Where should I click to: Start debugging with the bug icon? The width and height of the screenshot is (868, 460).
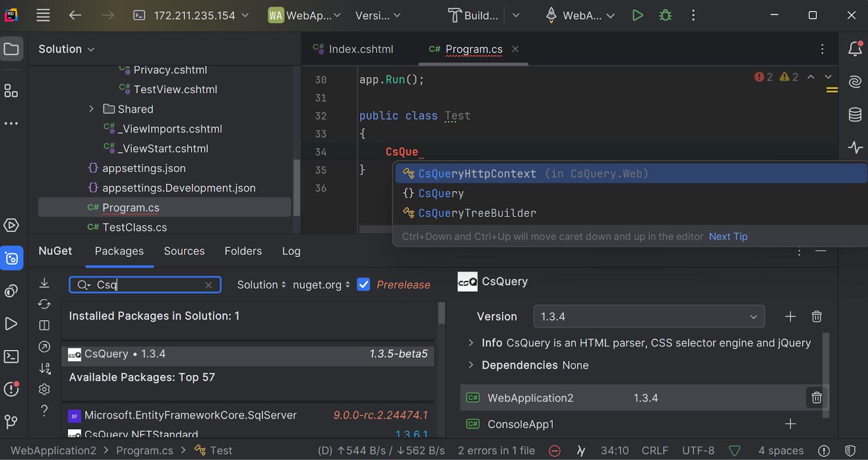tap(666, 15)
